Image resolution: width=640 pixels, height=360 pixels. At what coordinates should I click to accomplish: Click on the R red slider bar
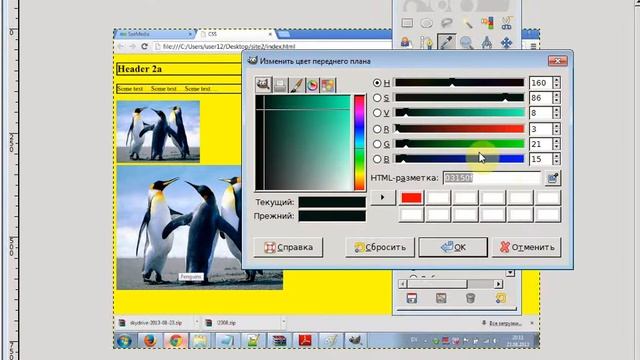pos(460,129)
